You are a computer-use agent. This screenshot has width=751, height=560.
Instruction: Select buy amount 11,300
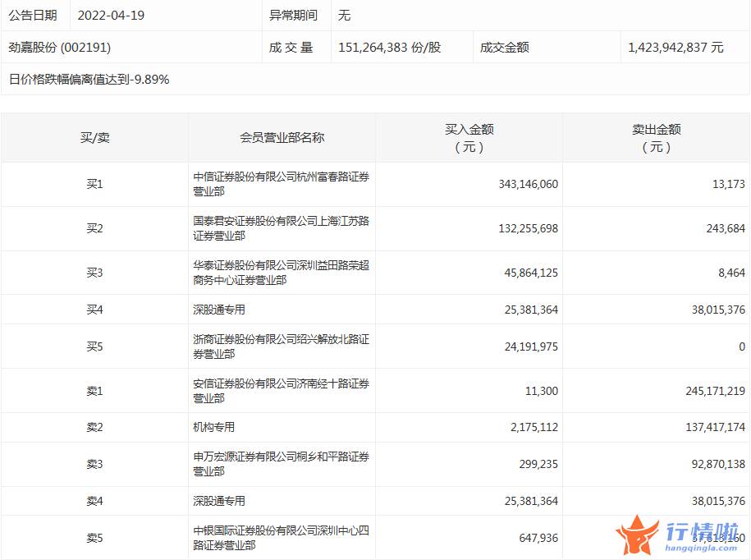(542, 391)
